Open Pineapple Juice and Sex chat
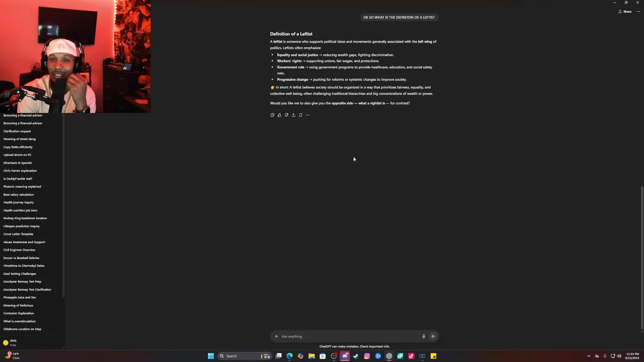The height and width of the screenshot is (362, 644). coord(20,297)
